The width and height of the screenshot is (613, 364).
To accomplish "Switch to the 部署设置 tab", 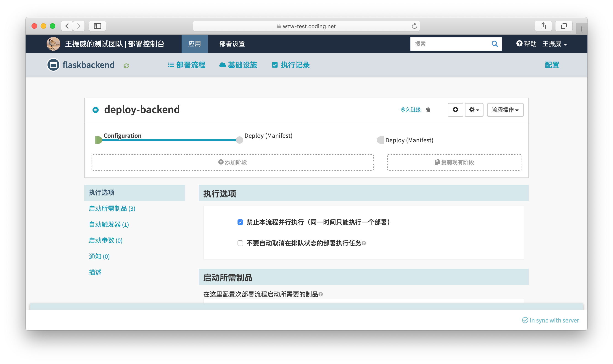I will 232,44.
